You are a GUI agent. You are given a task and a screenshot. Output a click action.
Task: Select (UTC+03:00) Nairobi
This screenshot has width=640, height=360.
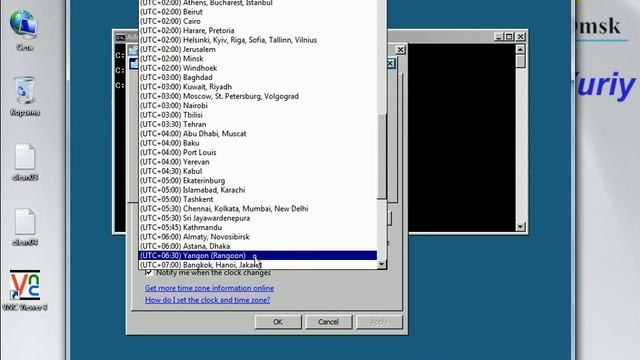(258, 105)
